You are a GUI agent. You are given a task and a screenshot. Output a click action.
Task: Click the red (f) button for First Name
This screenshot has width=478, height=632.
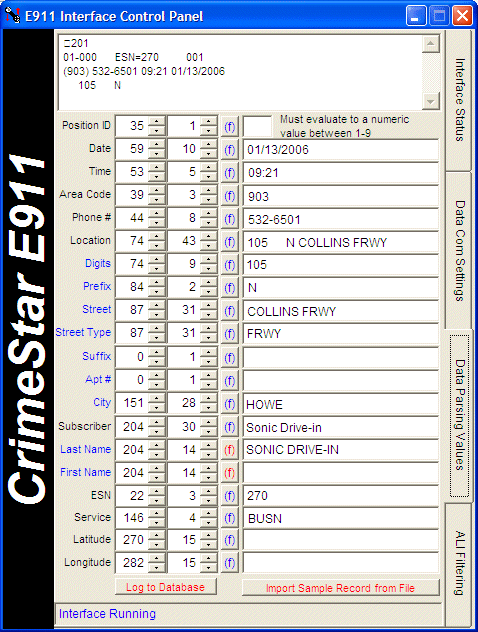(x=229, y=473)
